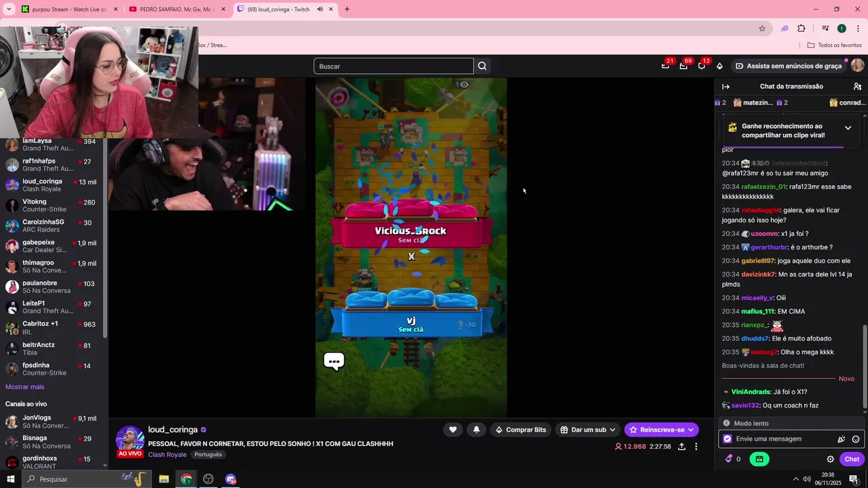
Task: Click the share upload icon below stream
Action: (682, 447)
